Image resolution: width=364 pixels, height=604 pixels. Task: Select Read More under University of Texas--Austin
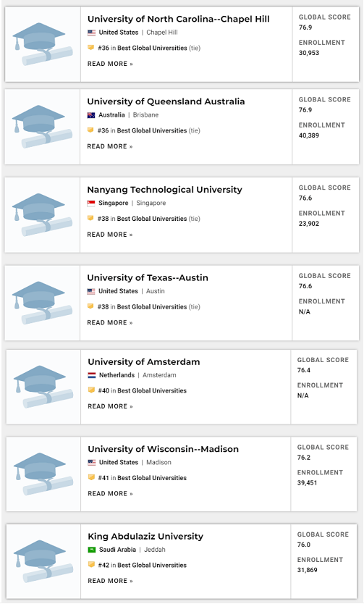[110, 322]
